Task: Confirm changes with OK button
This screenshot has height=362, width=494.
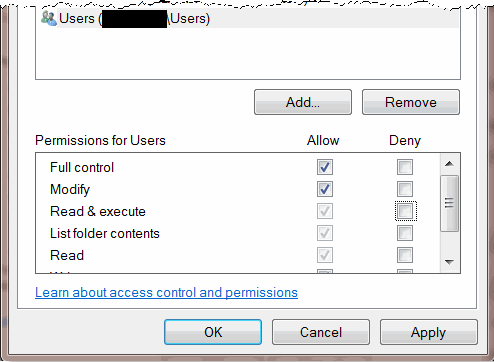Action: pos(213,332)
